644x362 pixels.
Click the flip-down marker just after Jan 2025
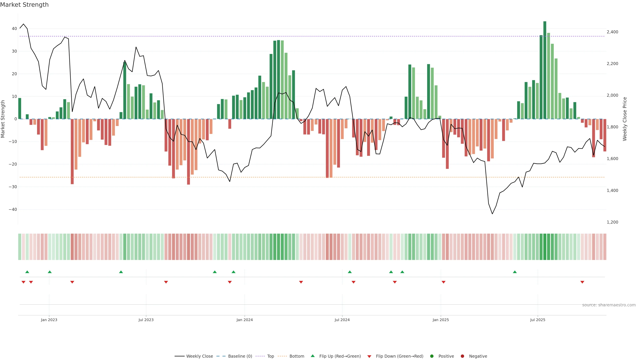(x=443, y=282)
